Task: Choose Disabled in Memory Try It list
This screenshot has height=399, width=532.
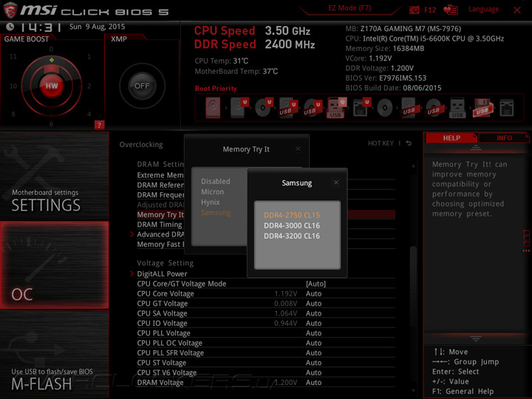Action: 216,181
